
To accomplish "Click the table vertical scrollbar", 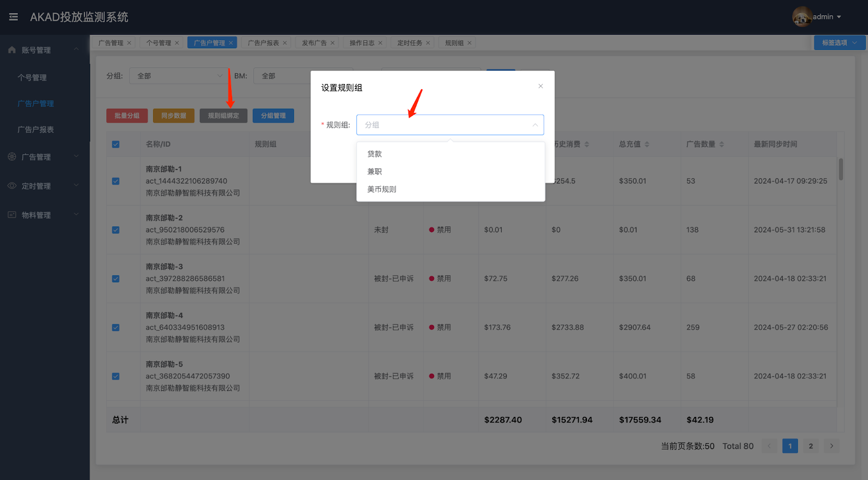I will click(x=841, y=169).
